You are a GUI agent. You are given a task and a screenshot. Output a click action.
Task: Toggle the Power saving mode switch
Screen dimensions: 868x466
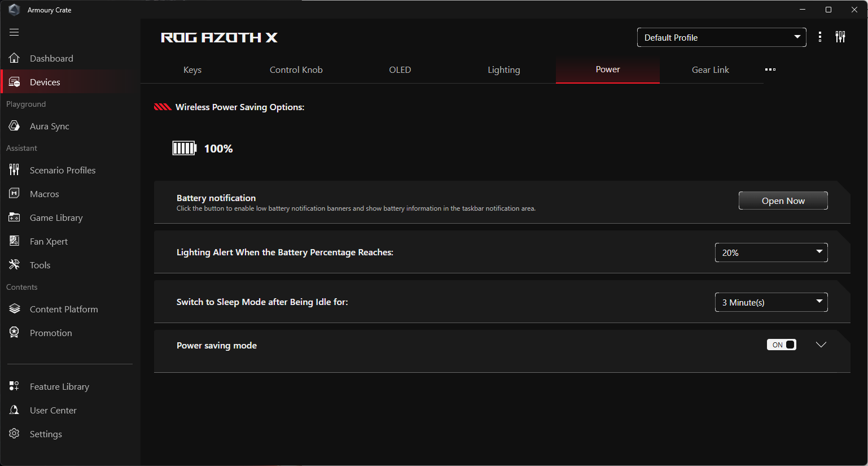pos(781,345)
